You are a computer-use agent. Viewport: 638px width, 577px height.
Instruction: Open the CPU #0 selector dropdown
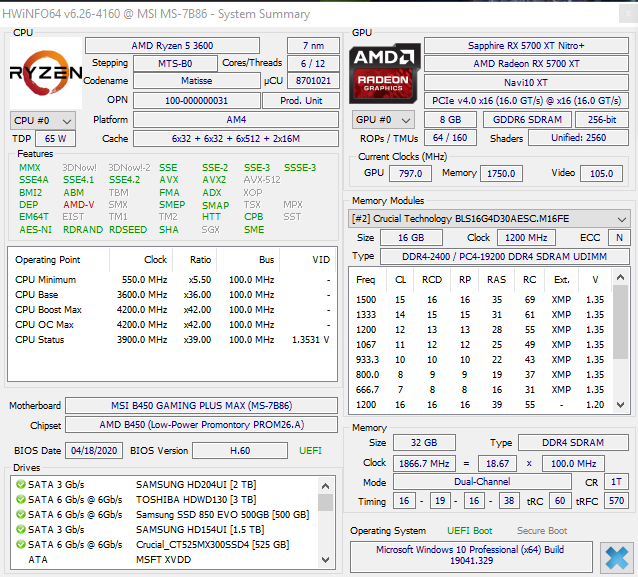(43, 121)
